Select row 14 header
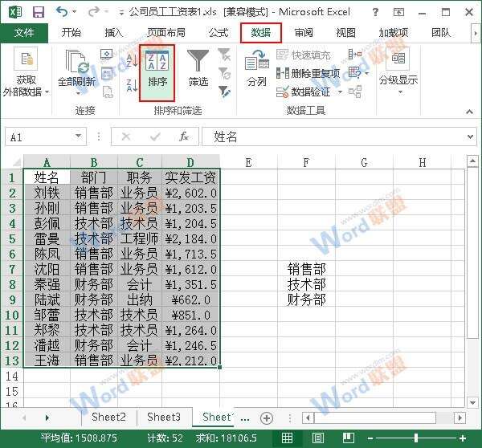This screenshot has width=482, height=448. [x=12, y=376]
